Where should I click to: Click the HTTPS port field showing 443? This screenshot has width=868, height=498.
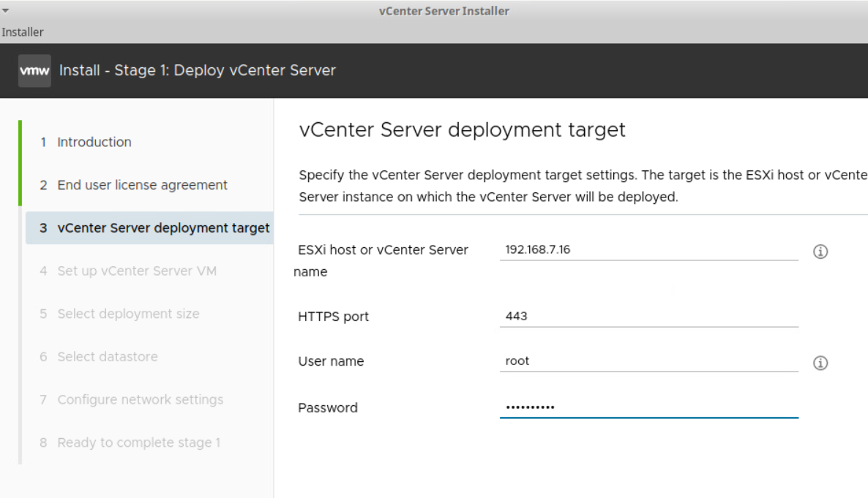(648, 317)
